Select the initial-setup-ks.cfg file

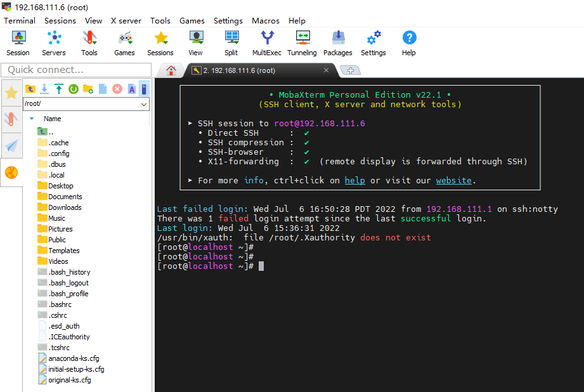pos(71,369)
